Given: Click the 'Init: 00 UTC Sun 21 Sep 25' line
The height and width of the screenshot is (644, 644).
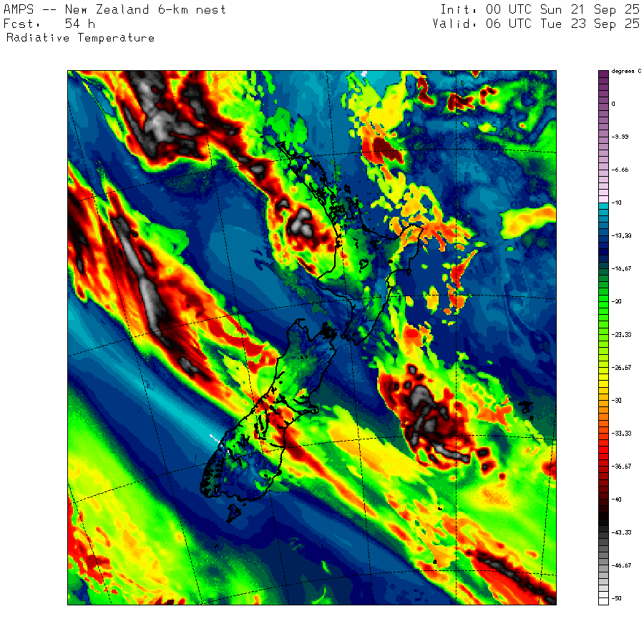Looking at the screenshot, I should tap(540, 9).
